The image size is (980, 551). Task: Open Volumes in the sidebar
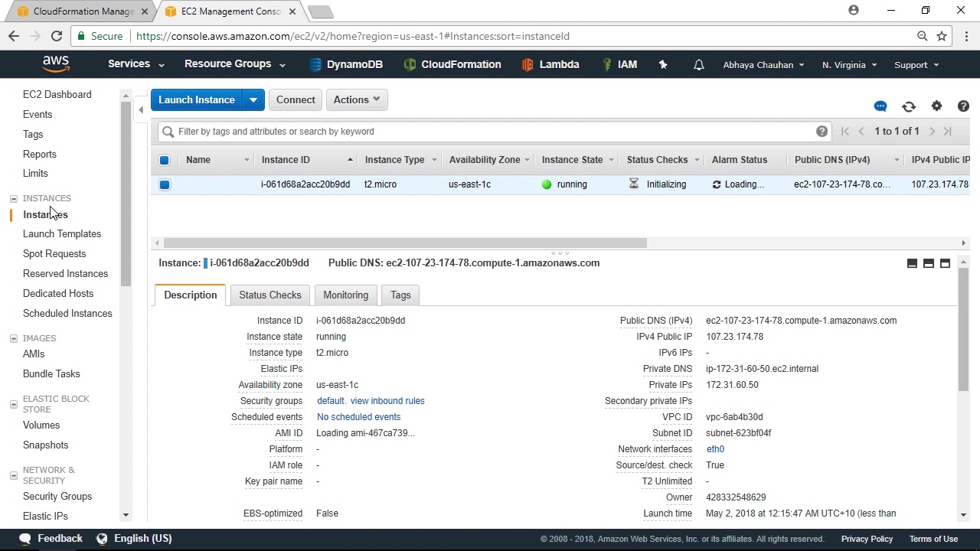[x=41, y=425]
